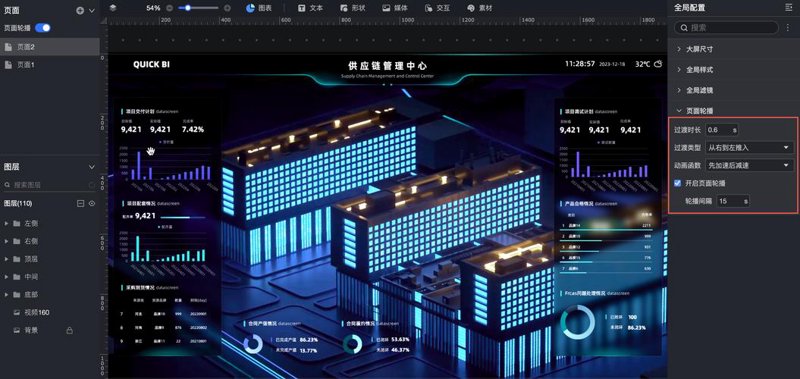Expand the 顶层 layer folder
800x379 pixels.
(x=6, y=259)
